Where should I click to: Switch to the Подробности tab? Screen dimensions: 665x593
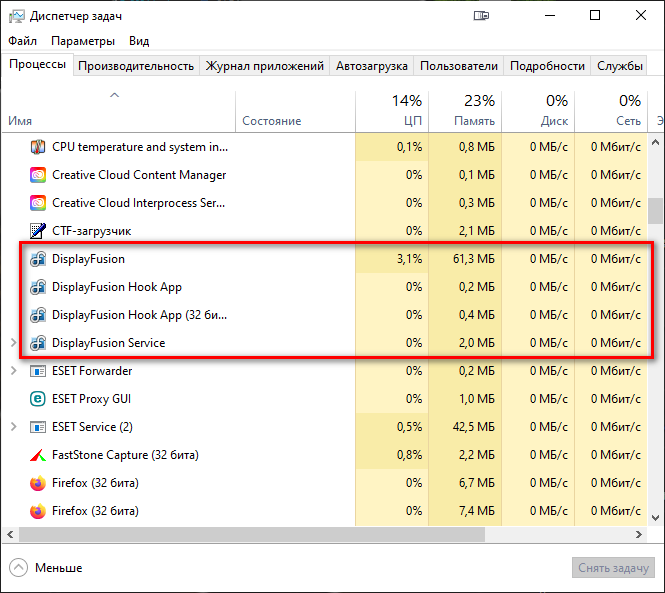pyautogui.click(x=547, y=66)
